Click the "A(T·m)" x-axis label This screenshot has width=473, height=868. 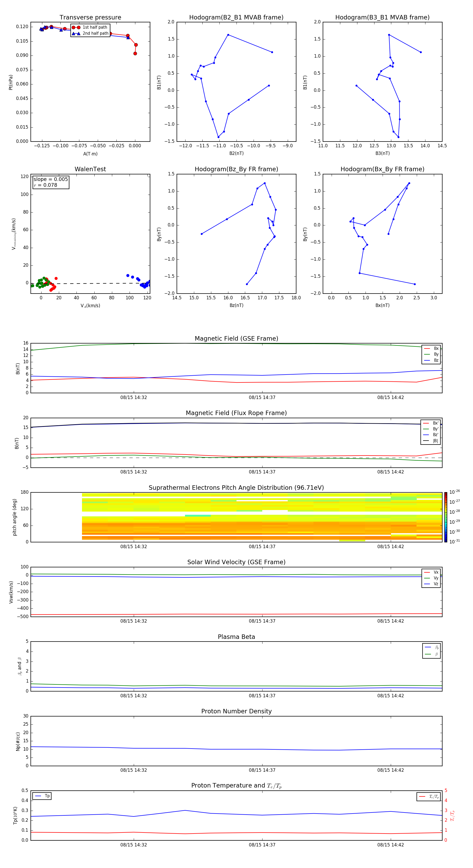click(x=90, y=154)
